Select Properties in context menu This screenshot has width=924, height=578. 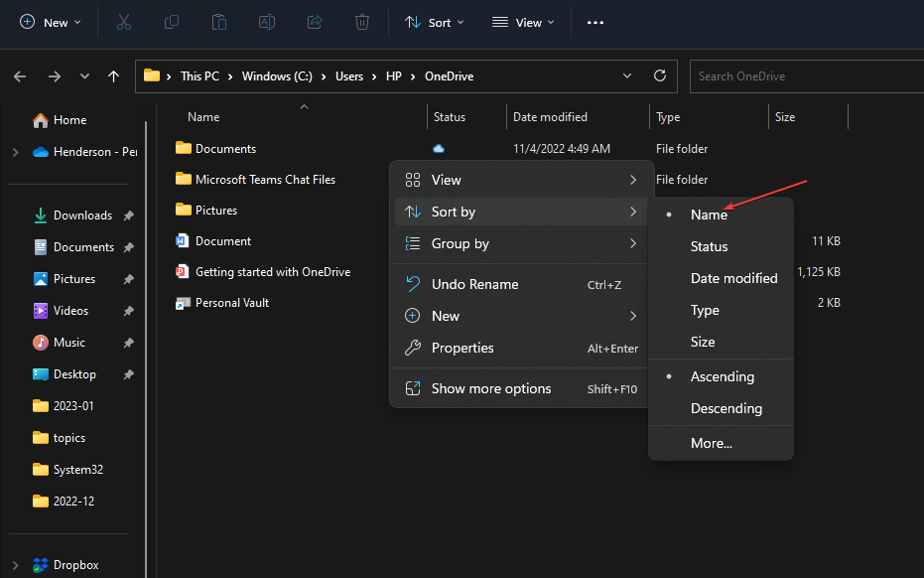462,348
